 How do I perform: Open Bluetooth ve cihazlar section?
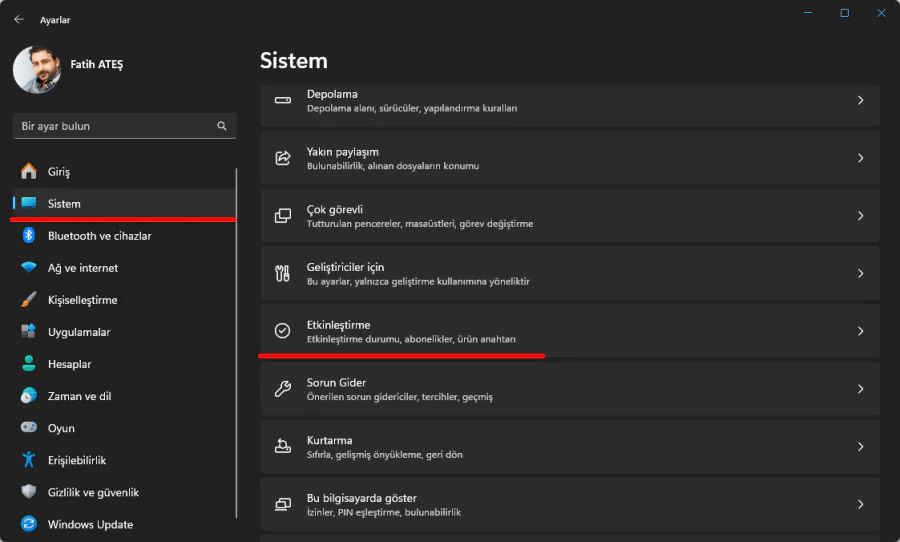pyautogui.click(x=124, y=236)
